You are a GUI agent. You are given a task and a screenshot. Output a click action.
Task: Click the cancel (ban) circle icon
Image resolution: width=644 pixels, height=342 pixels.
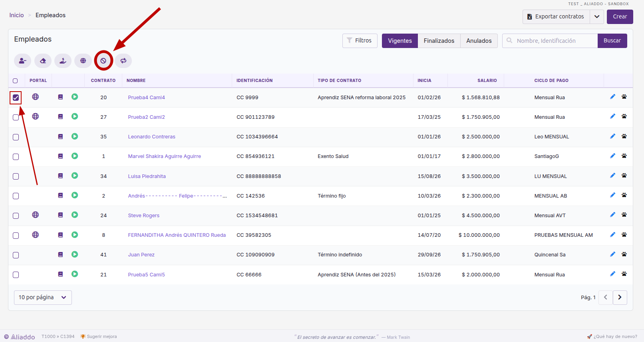(x=103, y=61)
